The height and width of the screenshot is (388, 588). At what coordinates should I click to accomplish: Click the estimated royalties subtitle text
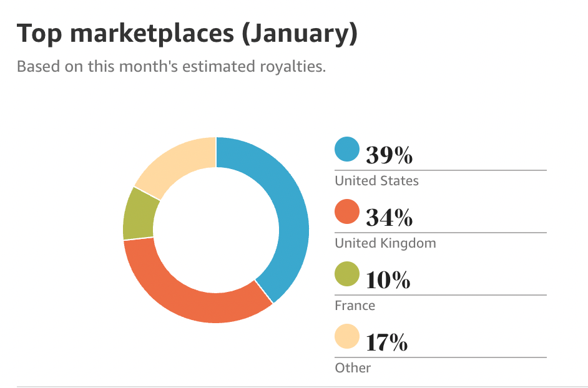tap(171, 66)
